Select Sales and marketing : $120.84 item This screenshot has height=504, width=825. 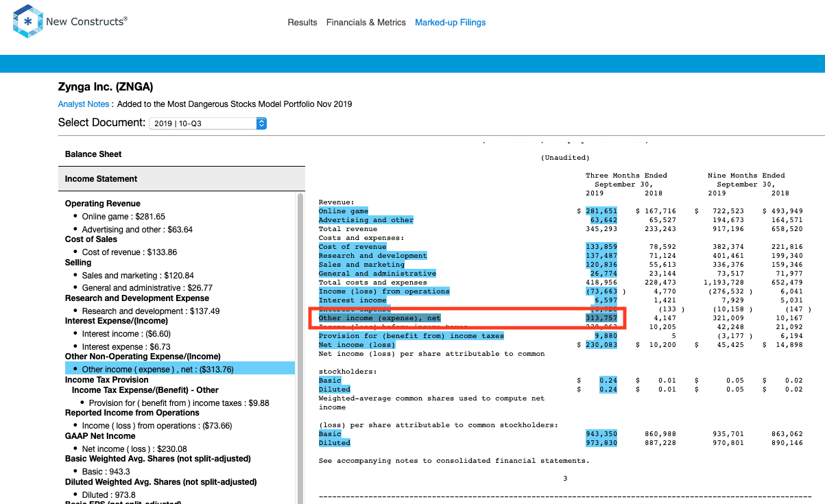pyautogui.click(x=138, y=276)
